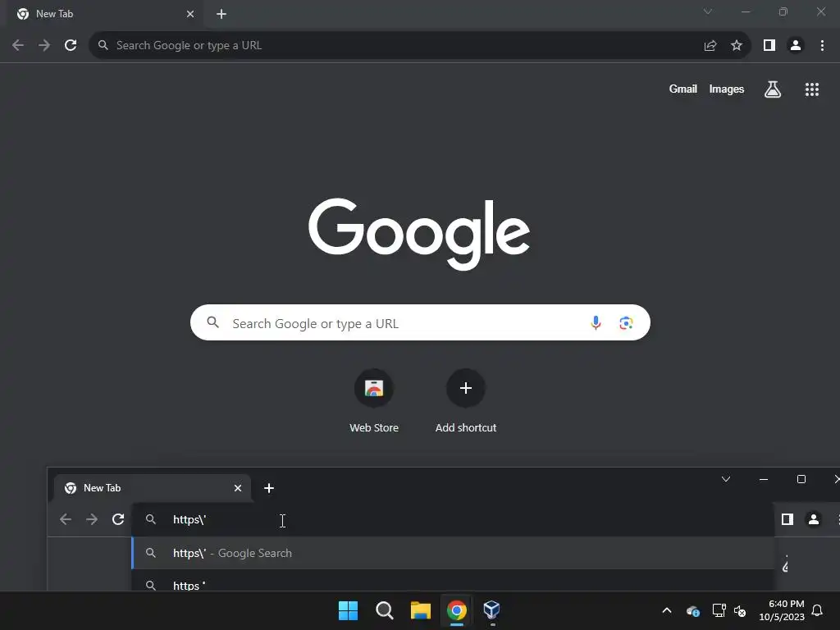Click the Google search box on the page
Viewport: 840px width, 630px height.
[x=420, y=322]
